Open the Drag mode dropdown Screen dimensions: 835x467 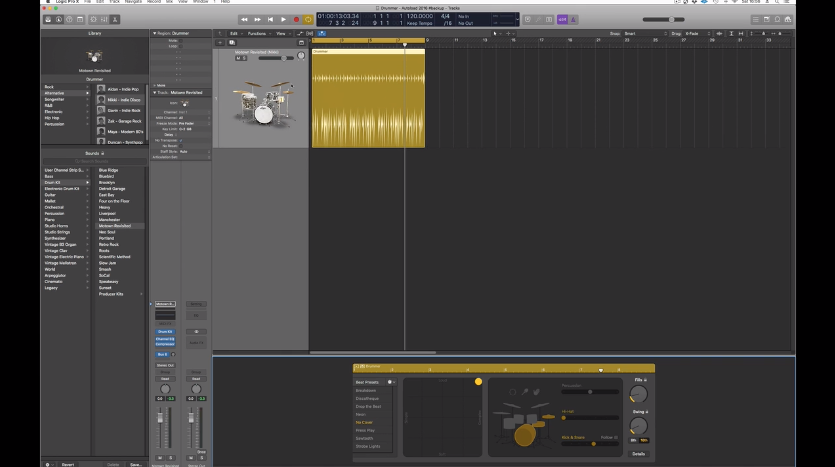coord(697,34)
